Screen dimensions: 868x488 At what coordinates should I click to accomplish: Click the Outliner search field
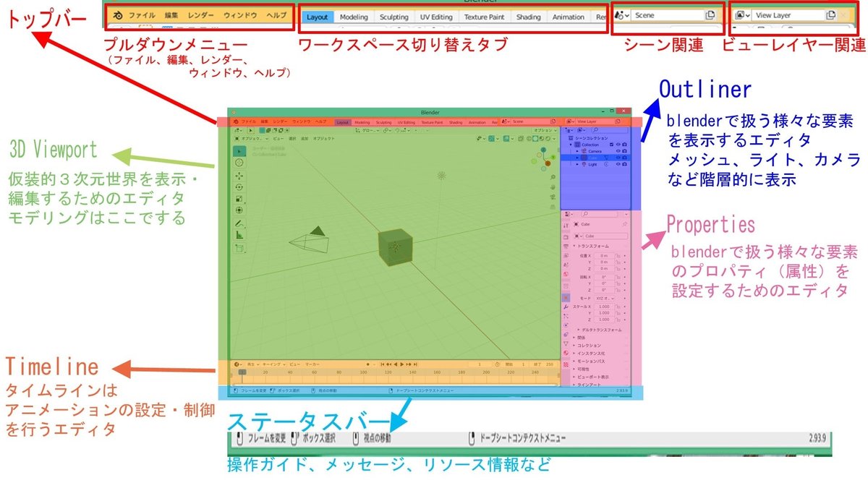point(610,130)
